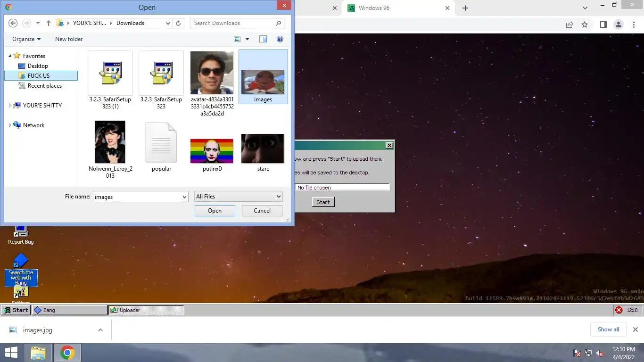Click the Search Downloads field

(237, 23)
